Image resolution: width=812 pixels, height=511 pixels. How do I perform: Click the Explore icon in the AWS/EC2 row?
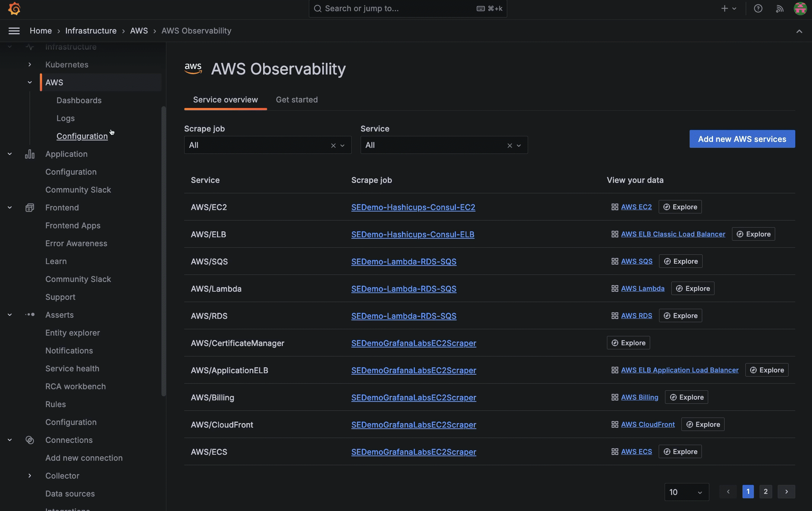pos(666,207)
